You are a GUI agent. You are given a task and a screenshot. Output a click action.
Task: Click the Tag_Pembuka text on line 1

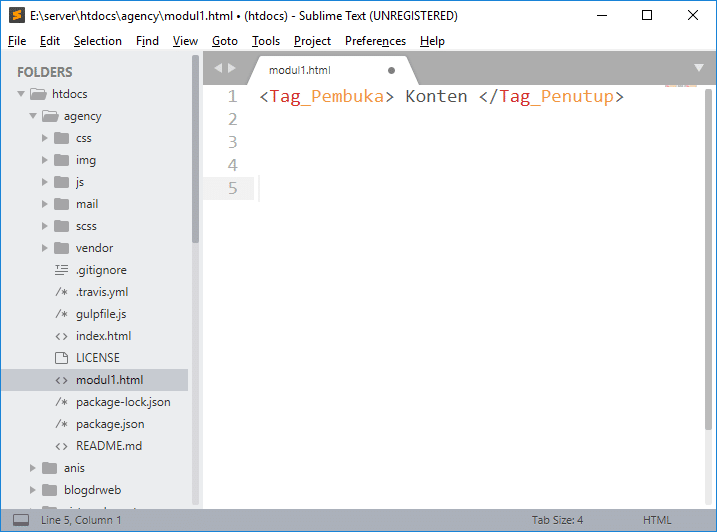[x=326, y=97]
